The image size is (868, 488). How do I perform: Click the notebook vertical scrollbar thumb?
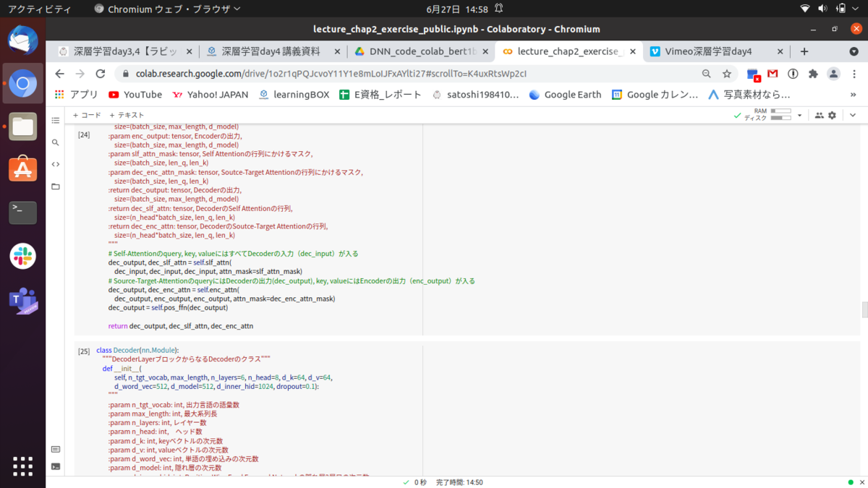pyautogui.click(x=864, y=309)
